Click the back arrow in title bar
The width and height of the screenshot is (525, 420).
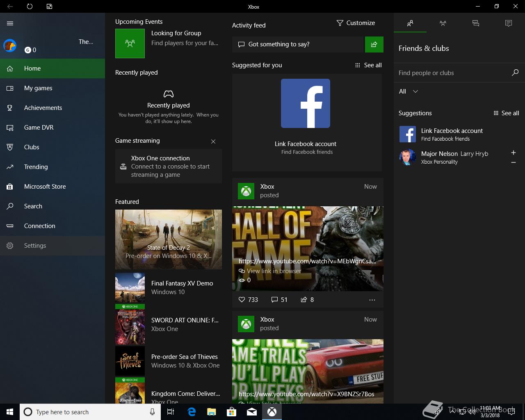pos(10,7)
